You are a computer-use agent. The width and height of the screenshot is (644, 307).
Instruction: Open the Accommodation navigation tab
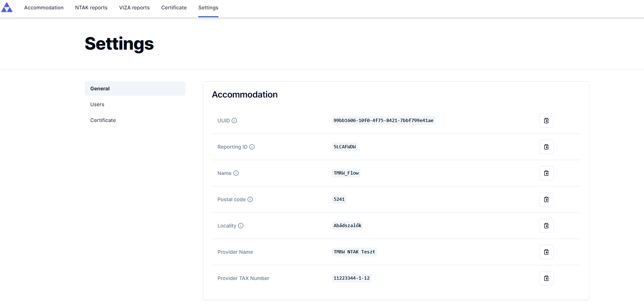[x=44, y=8]
